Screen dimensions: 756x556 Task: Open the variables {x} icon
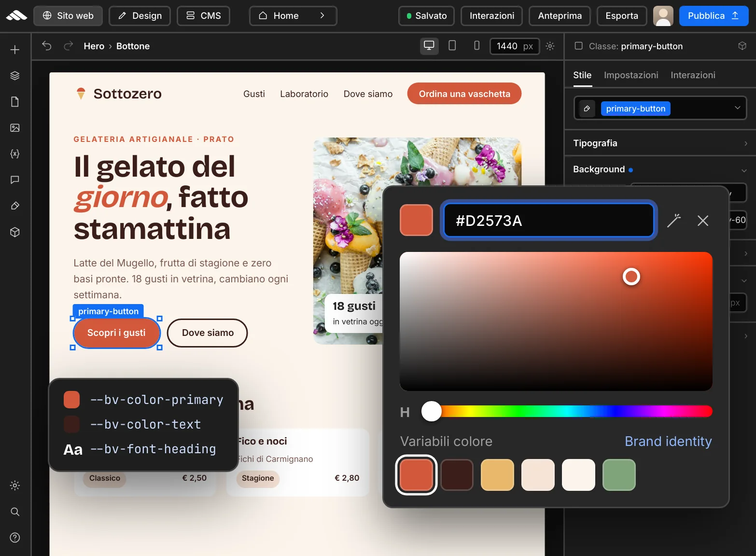pyautogui.click(x=15, y=154)
